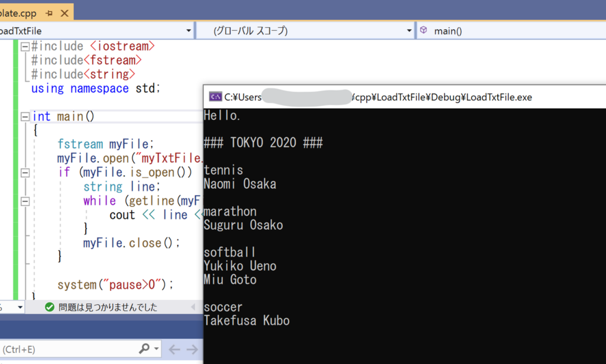Click the magnifier search icon
This screenshot has height=364, width=606.
[144, 349]
